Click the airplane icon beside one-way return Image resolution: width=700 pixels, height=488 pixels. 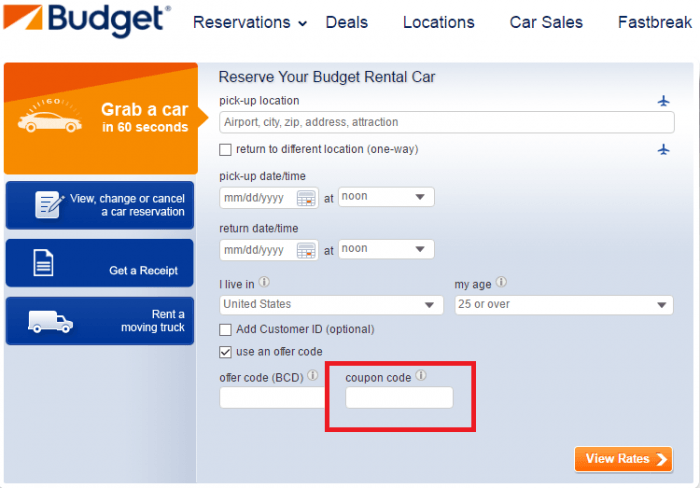point(663,149)
